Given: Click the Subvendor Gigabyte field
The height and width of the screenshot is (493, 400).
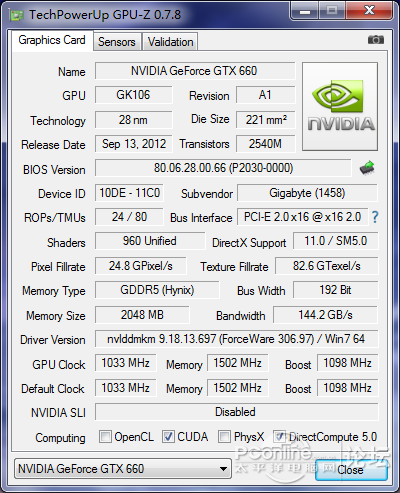Looking at the screenshot, I should pos(307,193).
